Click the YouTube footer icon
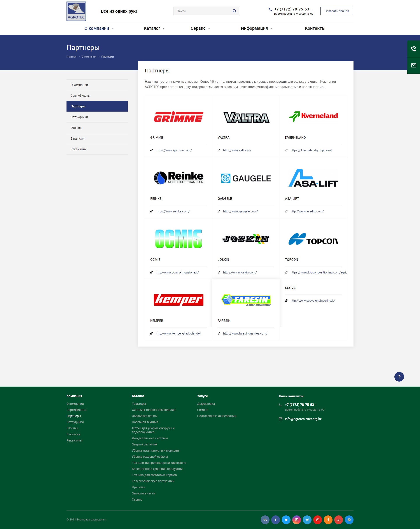This screenshot has width=420, height=529. point(318,520)
